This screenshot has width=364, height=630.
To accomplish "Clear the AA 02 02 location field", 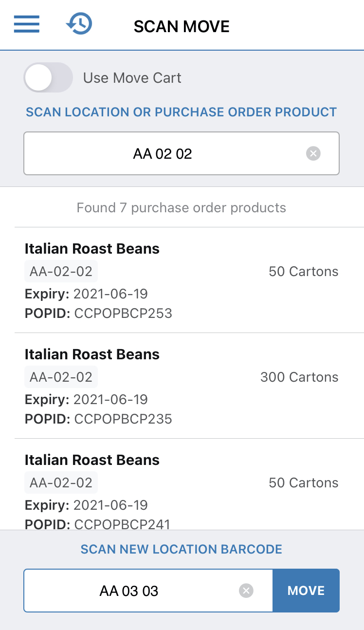I will click(313, 154).
